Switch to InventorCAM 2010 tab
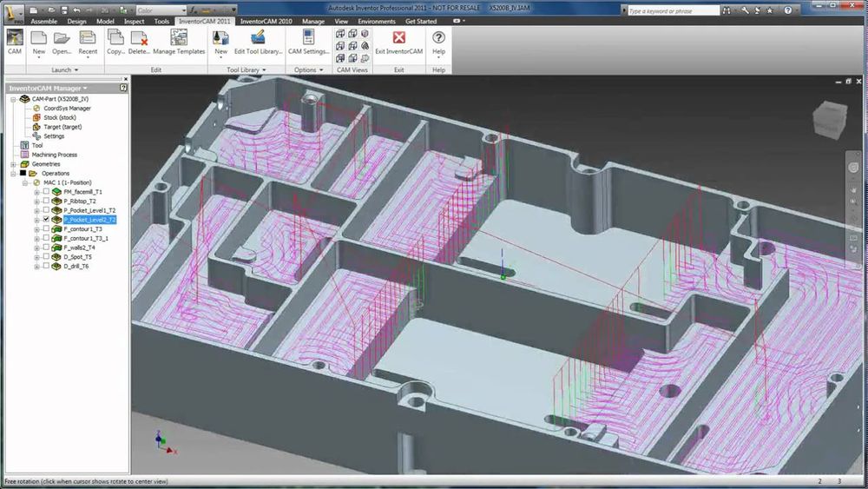 266,21
